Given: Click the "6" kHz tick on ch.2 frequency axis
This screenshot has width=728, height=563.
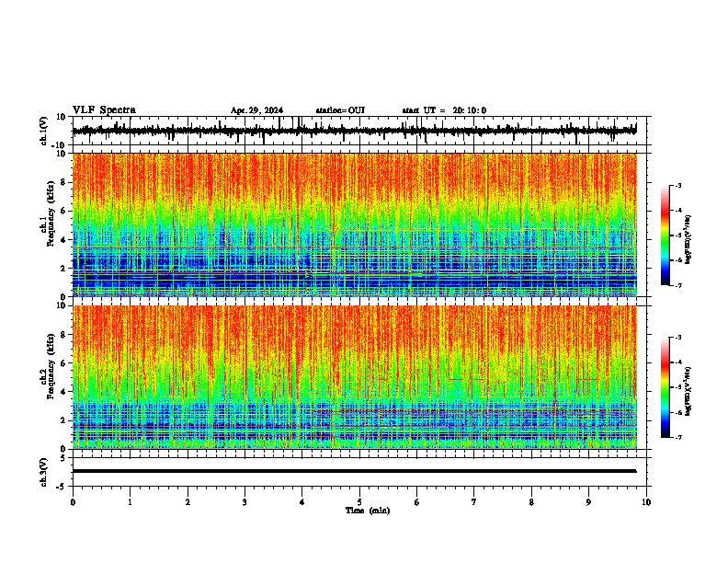Looking at the screenshot, I should [63, 362].
